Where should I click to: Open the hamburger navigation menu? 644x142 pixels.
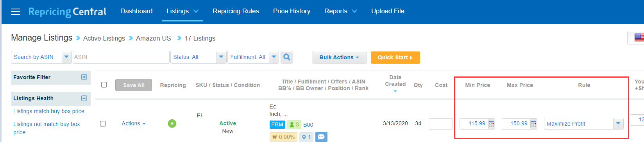pos(16,12)
